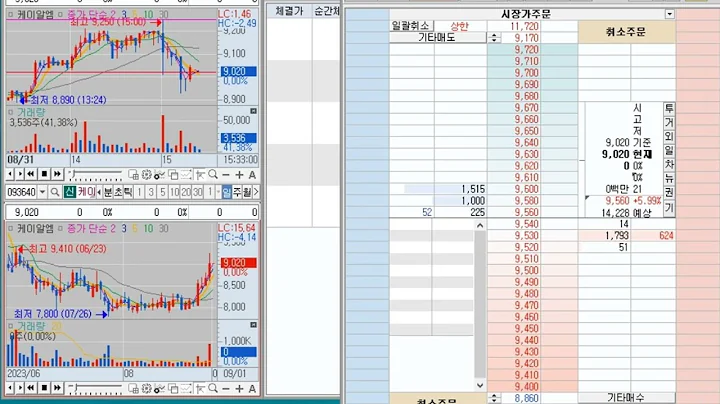Viewport: 720px width, 404px height.
Task: Toggle 케이알엠 checkbox on intraday chart legend
Action: (x=11, y=15)
